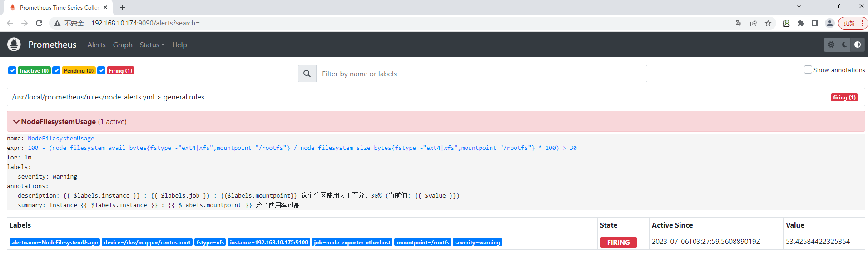Click the firing (1) group badge
The image size is (868, 263).
click(844, 97)
